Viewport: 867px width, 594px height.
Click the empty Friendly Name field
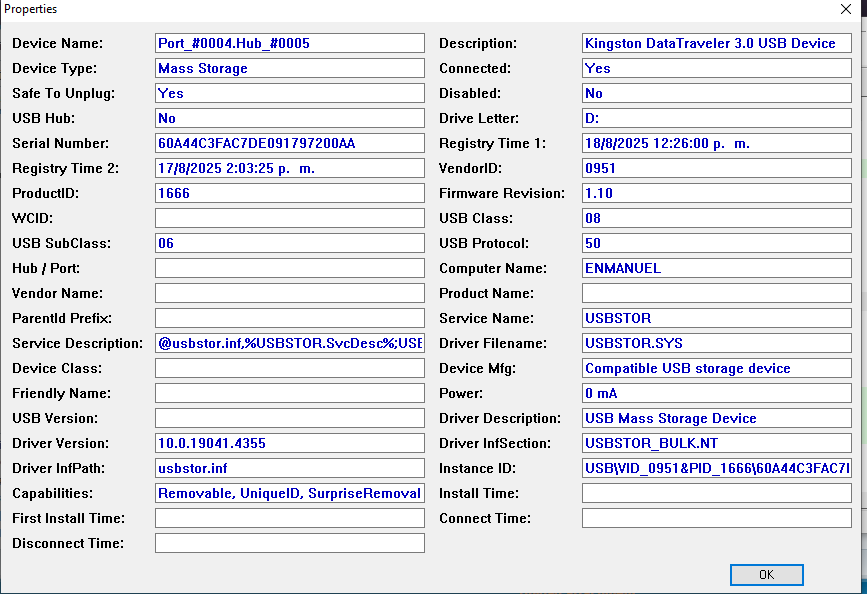click(x=290, y=393)
